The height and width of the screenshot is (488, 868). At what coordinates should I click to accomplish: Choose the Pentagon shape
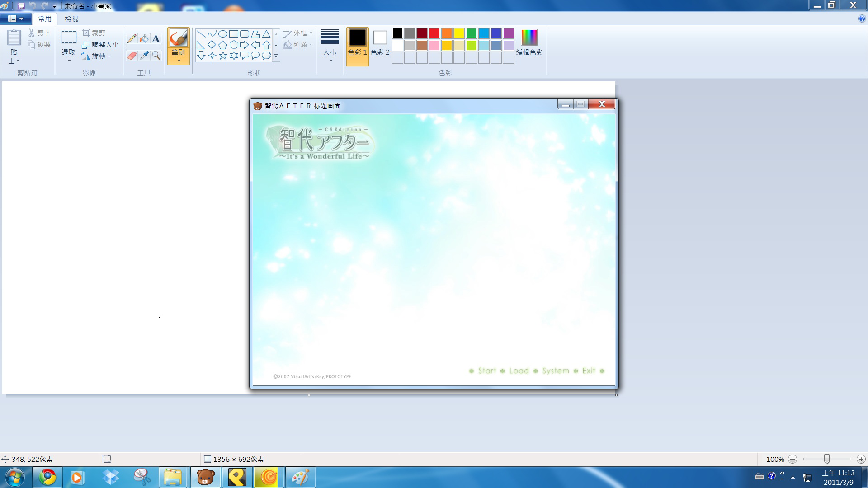tap(223, 45)
